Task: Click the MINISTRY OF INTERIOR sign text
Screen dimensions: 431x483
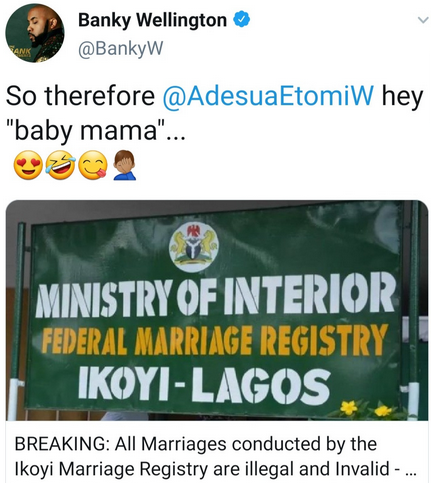Action: pyautogui.click(x=215, y=294)
